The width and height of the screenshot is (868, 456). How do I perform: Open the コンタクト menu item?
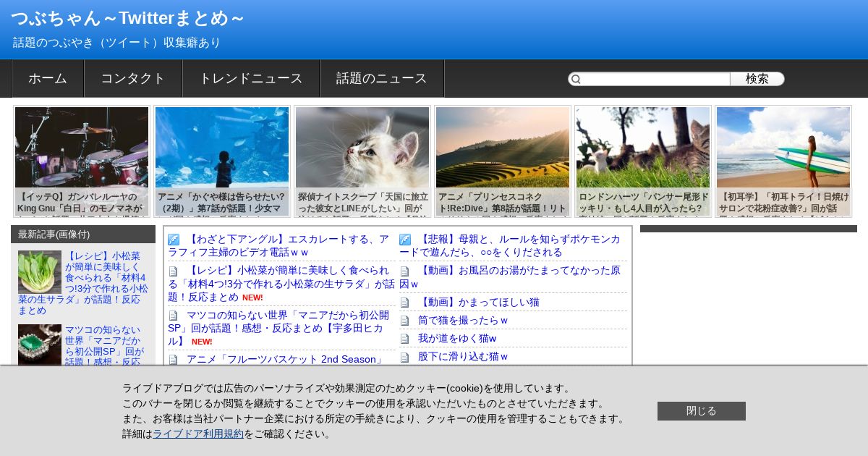point(133,78)
